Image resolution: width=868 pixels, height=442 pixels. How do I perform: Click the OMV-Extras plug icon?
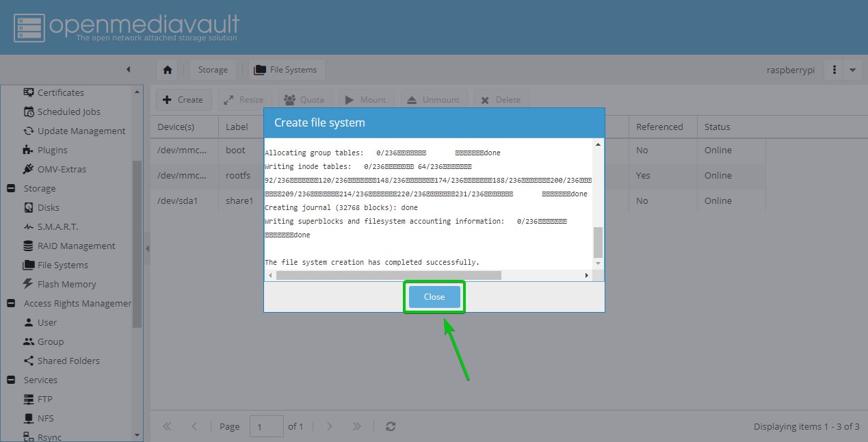pyautogui.click(x=29, y=169)
